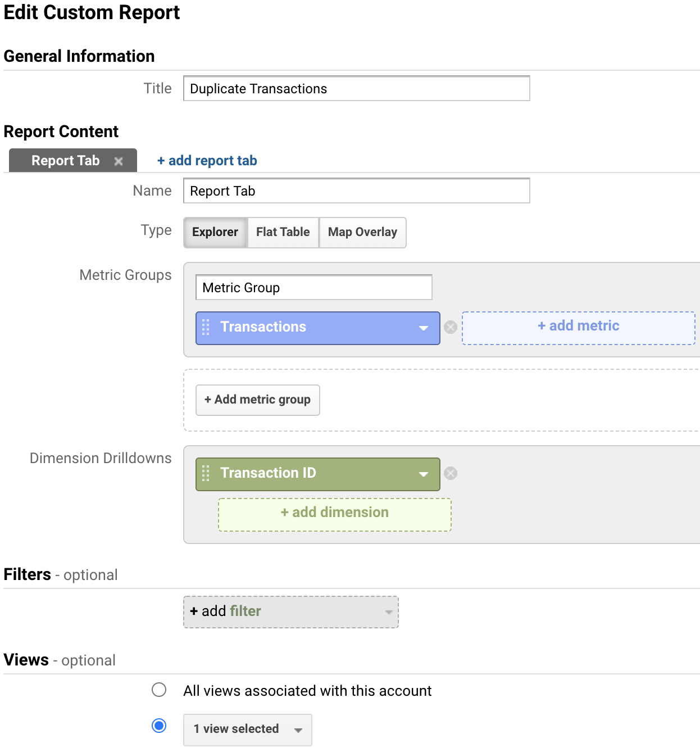This screenshot has height=752, width=700.
Task: Focus the Metric Group name field
Action: coord(314,288)
